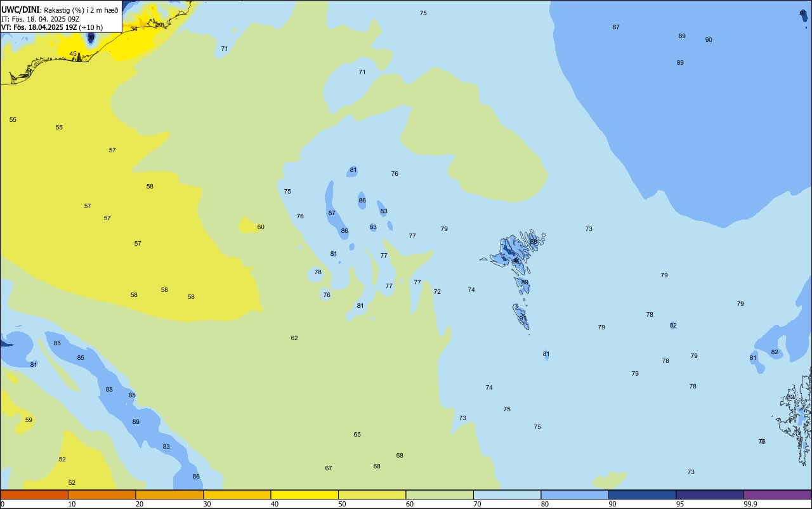Click the map value 59 in yellow area

click(29, 420)
